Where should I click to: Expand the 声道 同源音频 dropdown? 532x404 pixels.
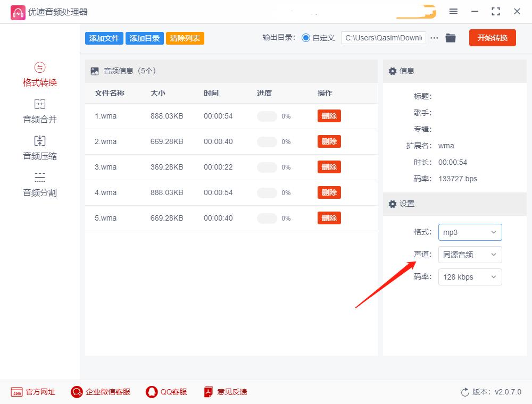[470, 255]
